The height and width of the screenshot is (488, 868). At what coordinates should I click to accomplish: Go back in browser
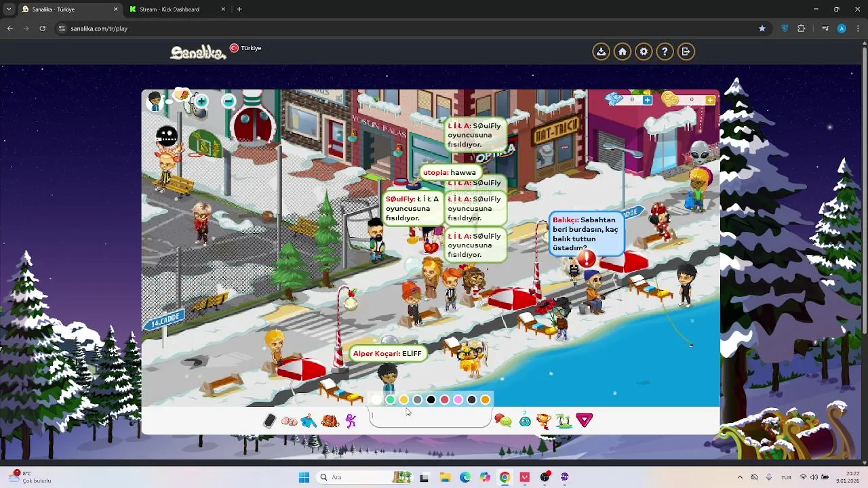tap(10, 28)
